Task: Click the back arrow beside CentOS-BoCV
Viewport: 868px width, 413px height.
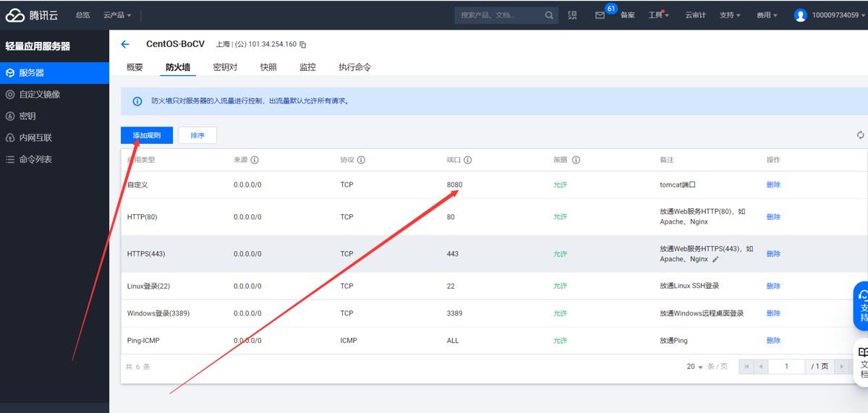Action: coord(125,44)
